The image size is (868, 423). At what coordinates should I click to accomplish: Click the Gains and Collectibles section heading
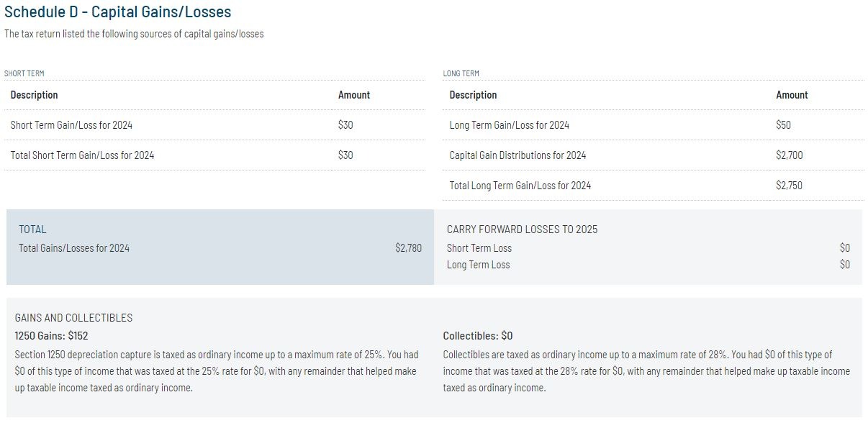pyautogui.click(x=73, y=318)
